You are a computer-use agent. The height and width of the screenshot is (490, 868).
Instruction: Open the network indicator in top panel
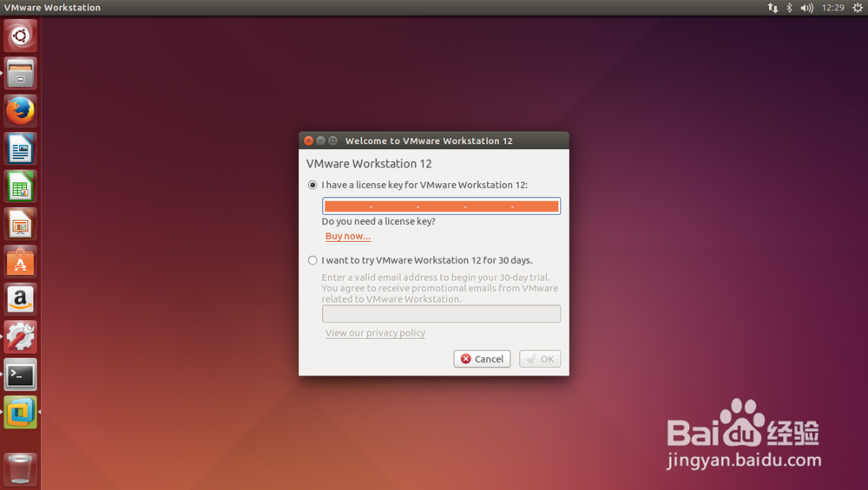[773, 8]
